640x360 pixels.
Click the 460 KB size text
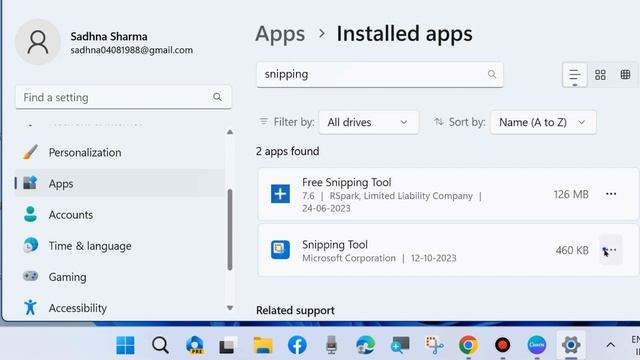572,250
